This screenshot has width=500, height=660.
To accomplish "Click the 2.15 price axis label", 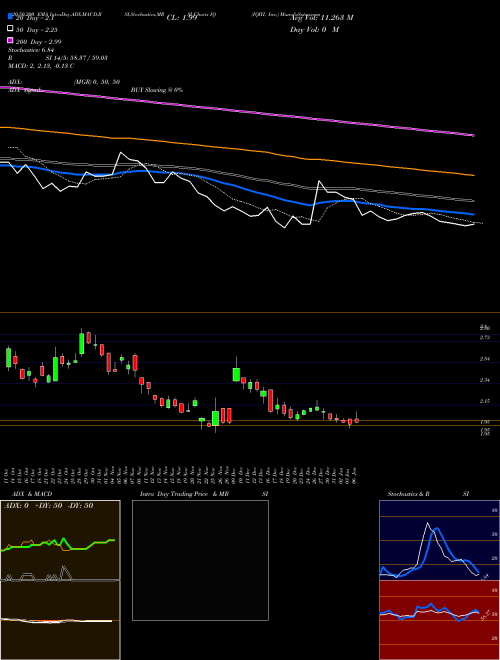I will [484, 401].
